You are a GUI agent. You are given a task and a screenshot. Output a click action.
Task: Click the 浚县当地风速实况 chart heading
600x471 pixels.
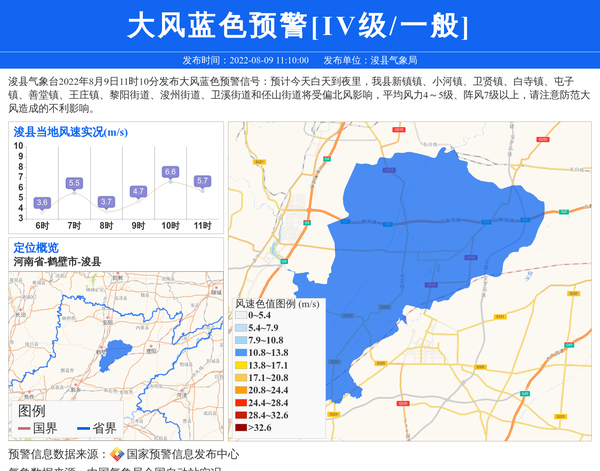pyautogui.click(x=70, y=131)
